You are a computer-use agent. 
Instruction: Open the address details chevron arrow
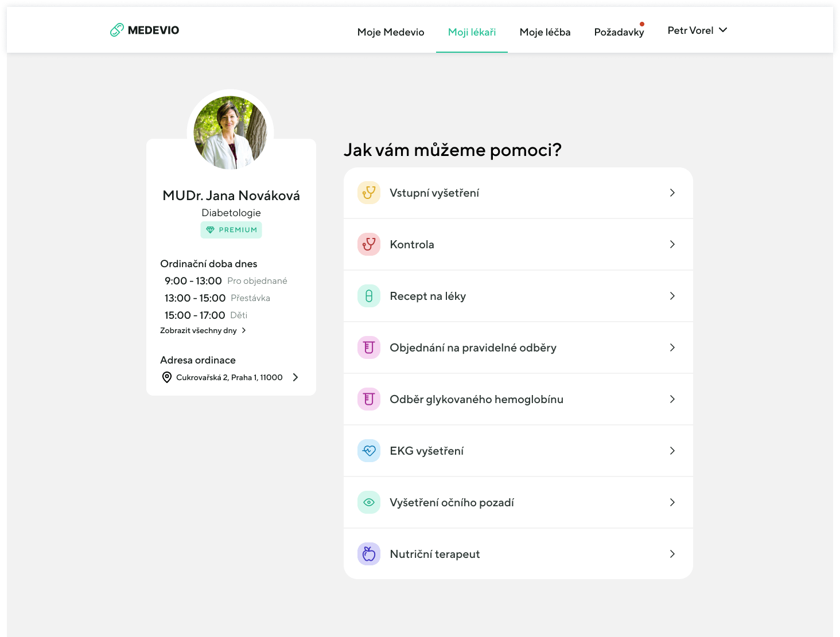(x=295, y=377)
